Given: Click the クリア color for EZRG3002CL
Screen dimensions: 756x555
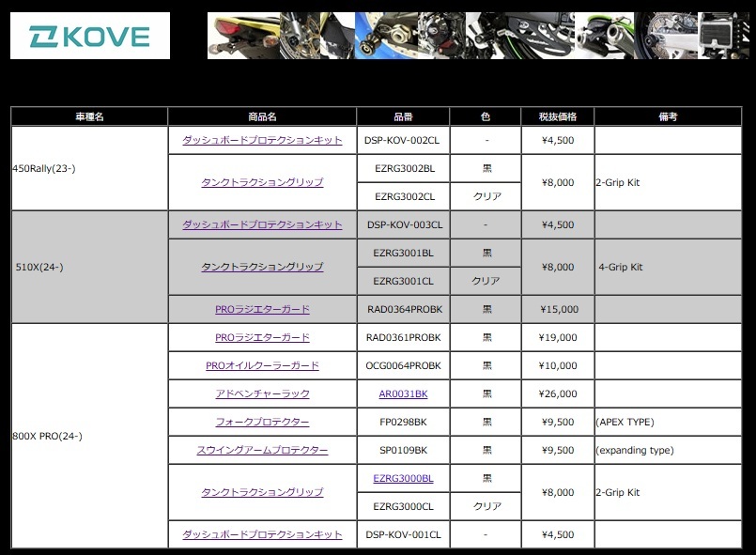Looking at the screenshot, I should 487,196.
